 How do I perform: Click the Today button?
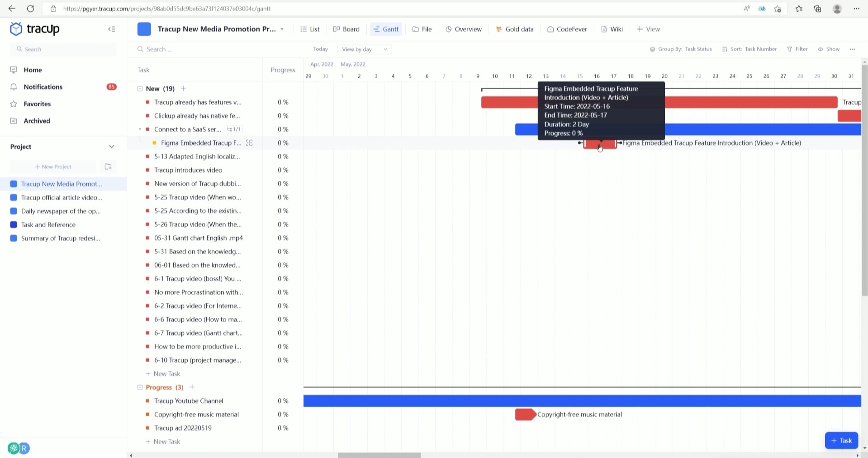coord(320,49)
